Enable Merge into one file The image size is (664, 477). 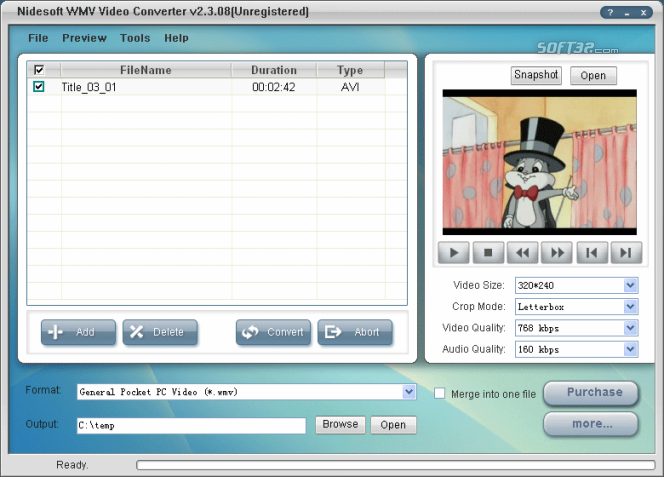[x=440, y=394]
